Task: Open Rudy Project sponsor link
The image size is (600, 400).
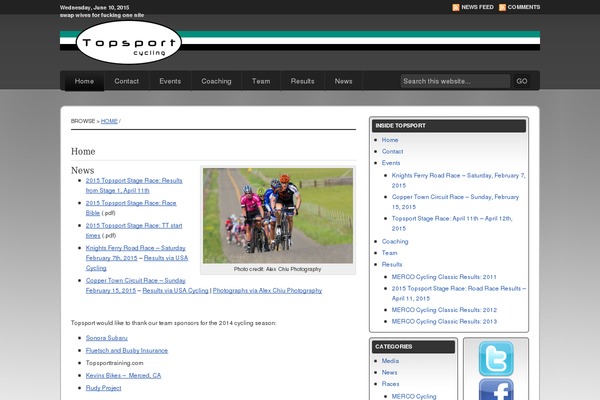Action: (103, 388)
